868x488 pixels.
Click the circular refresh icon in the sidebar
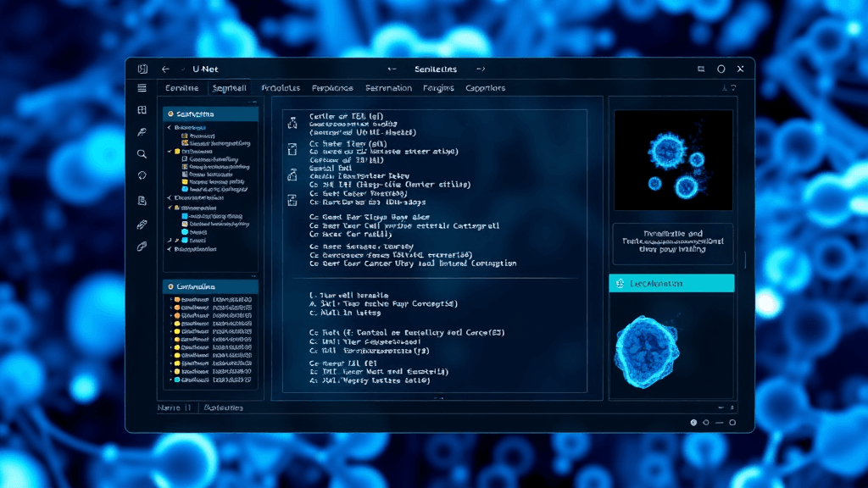click(x=142, y=175)
